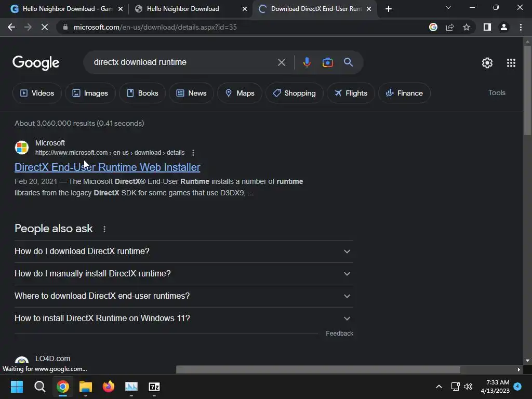The height and width of the screenshot is (399, 532).
Task: Search by image with camera icon
Action: 327,62
